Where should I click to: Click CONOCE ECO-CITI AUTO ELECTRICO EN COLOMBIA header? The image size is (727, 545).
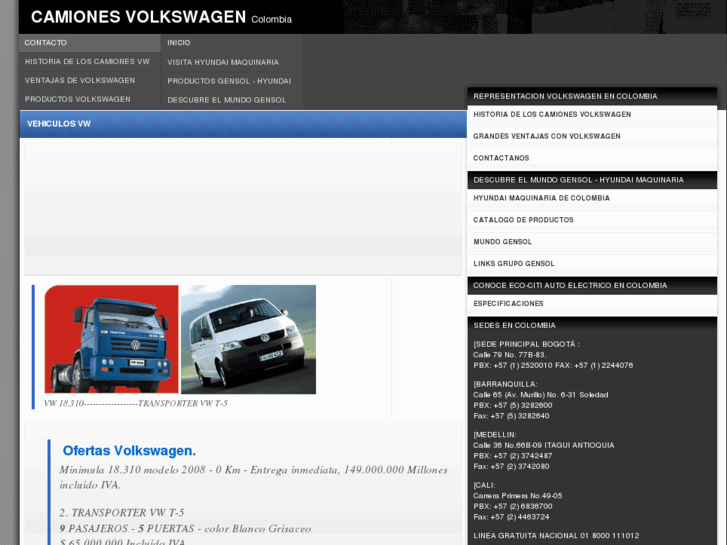click(592, 285)
